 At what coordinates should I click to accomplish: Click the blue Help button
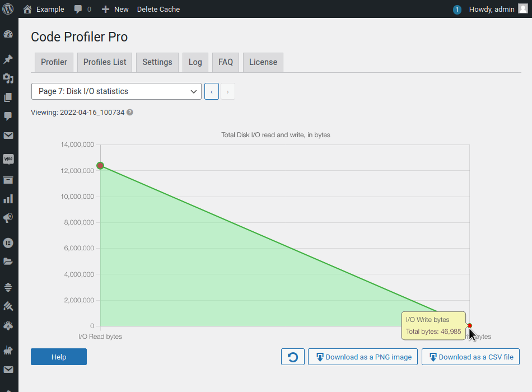(x=59, y=357)
